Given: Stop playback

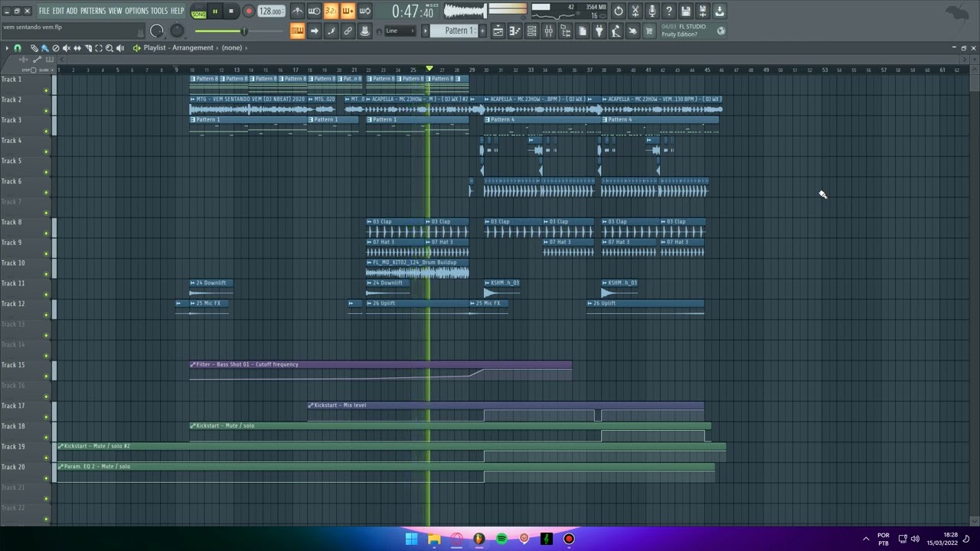Looking at the screenshot, I should coord(231,11).
